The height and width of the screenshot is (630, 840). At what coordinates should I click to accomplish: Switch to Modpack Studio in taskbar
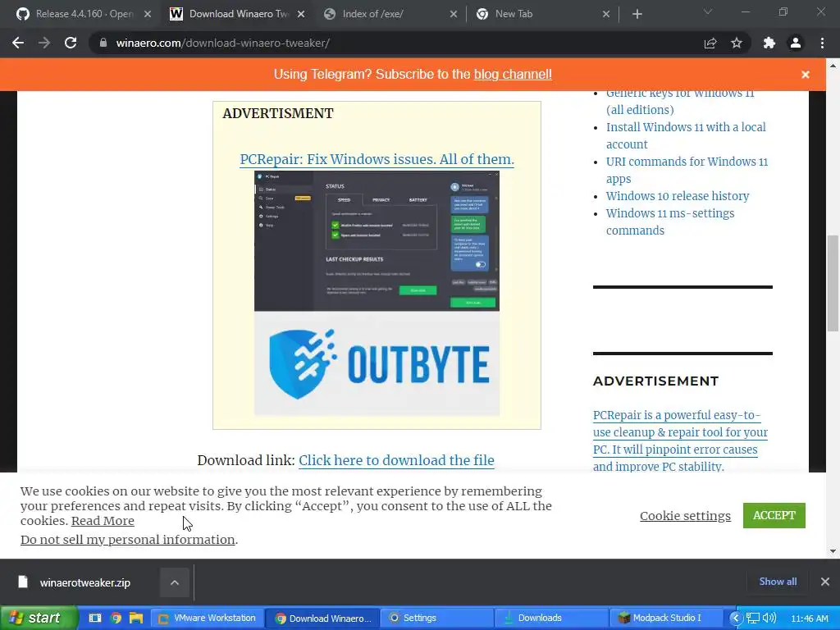(x=666, y=618)
